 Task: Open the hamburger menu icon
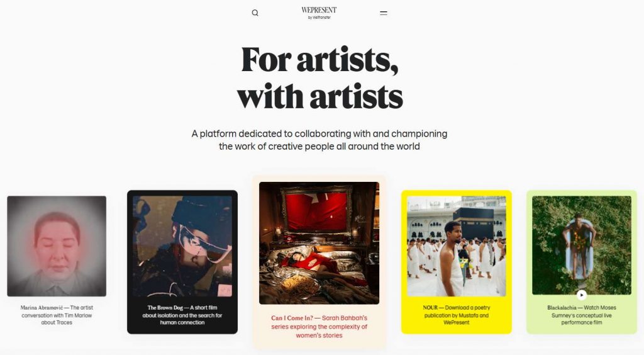[384, 13]
